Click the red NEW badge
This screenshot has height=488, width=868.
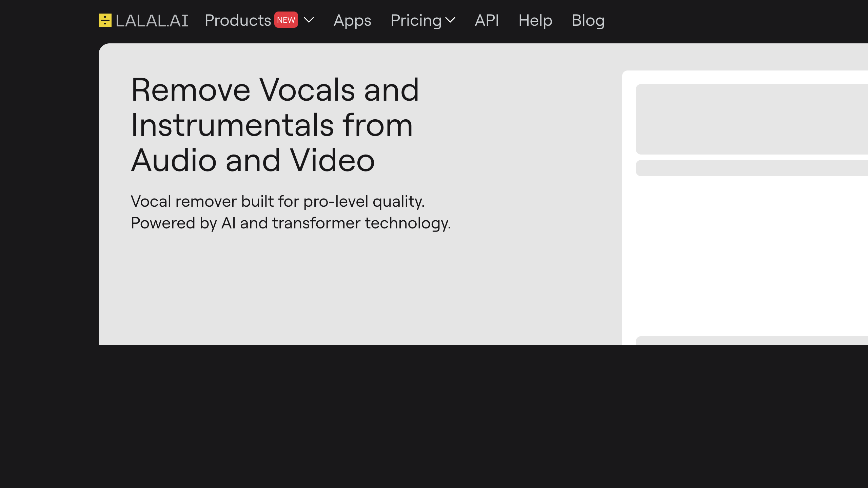point(286,20)
